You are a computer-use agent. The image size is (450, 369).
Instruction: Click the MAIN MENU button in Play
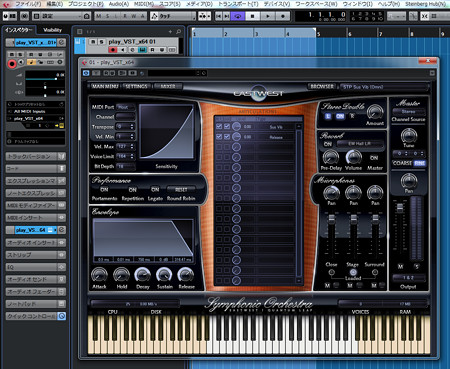point(105,86)
